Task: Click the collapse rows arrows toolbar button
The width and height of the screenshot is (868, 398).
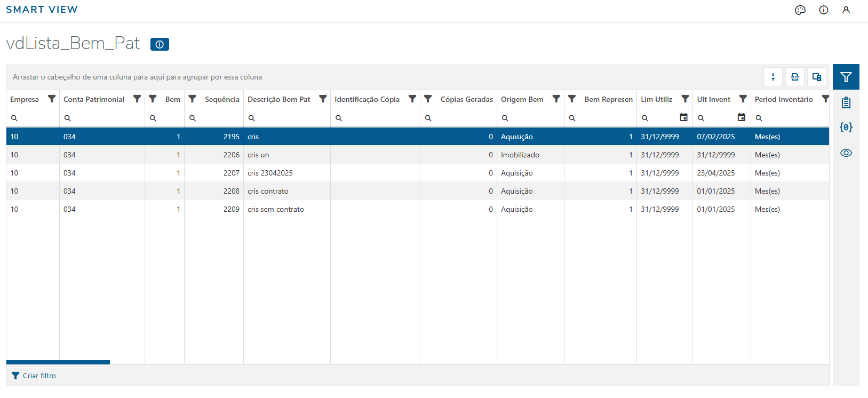Action: 773,77
